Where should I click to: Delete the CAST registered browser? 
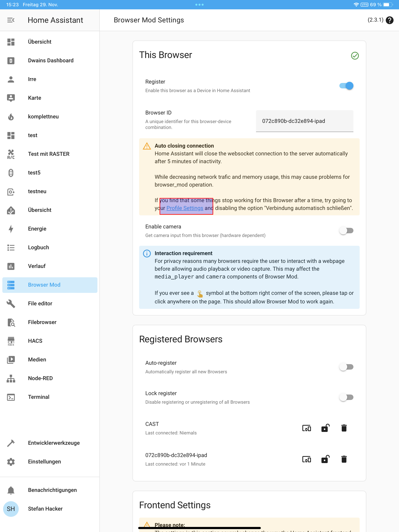coord(344,428)
